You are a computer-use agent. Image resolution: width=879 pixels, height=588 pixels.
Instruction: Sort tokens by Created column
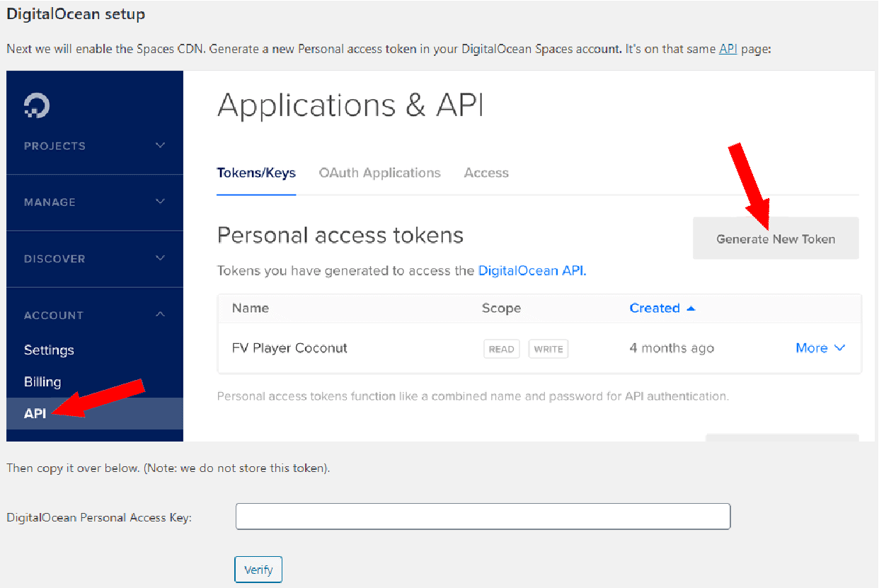[x=662, y=308]
